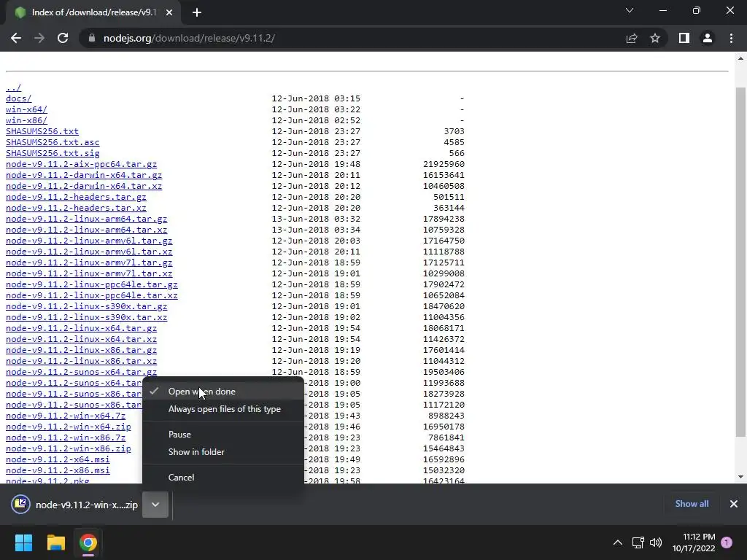Screen dimensions: 747x560
Task: Download node-v9.11.2-linux-arm64.tar.gz
Action: click(x=87, y=219)
